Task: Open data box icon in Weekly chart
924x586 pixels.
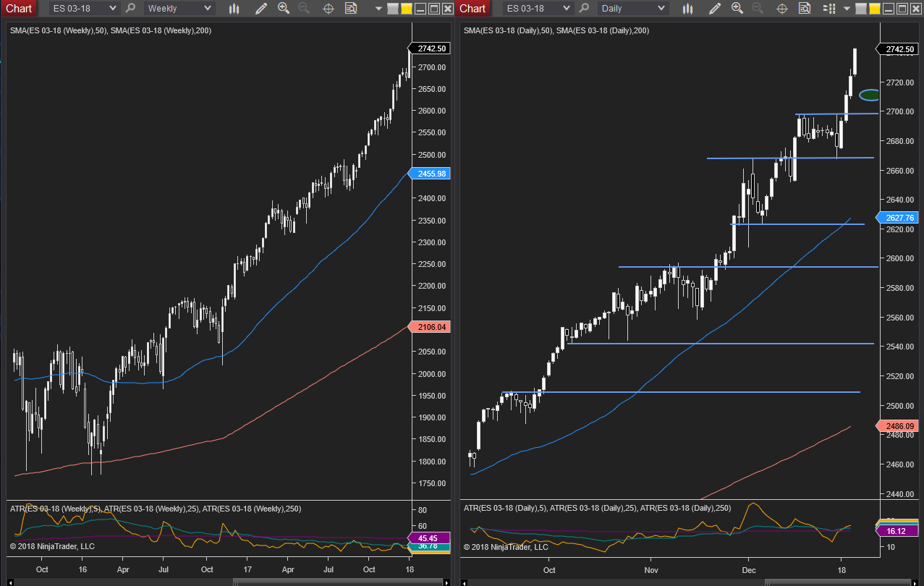Action: (x=351, y=9)
